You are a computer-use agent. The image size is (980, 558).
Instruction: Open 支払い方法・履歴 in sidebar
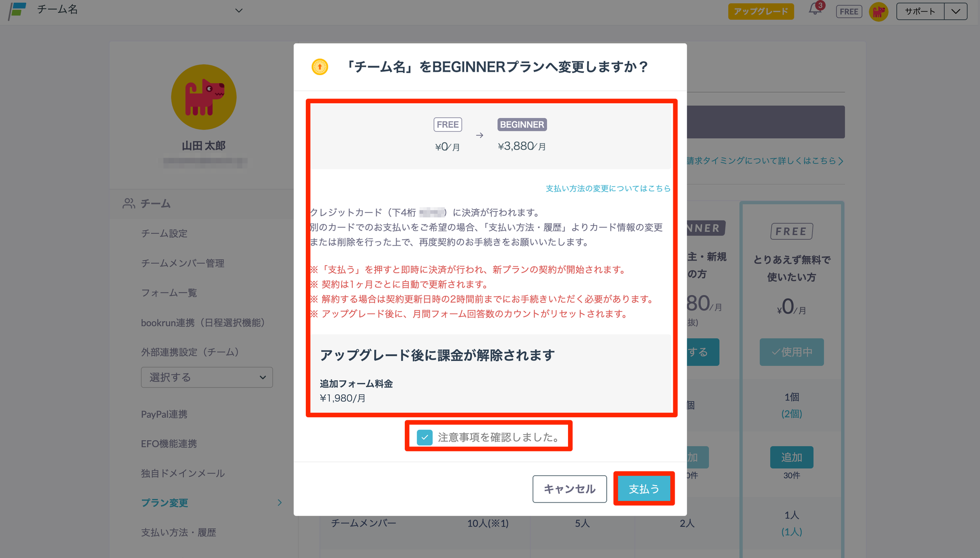pyautogui.click(x=178, y=532)
